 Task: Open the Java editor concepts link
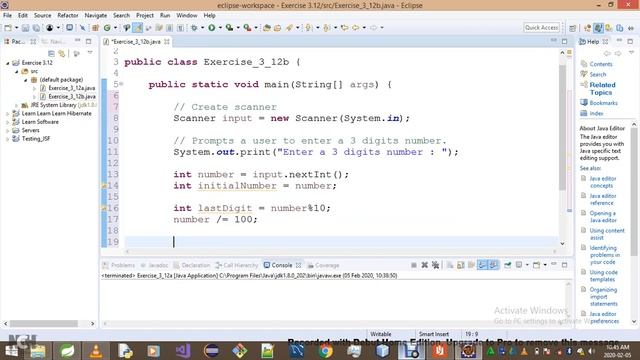click(x=602, y=182)
